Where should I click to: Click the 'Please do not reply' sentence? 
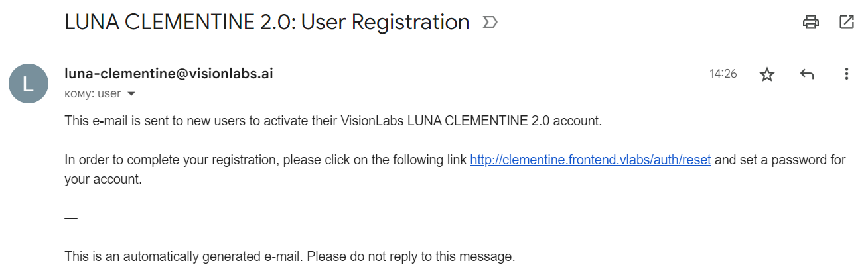point(410,256)
